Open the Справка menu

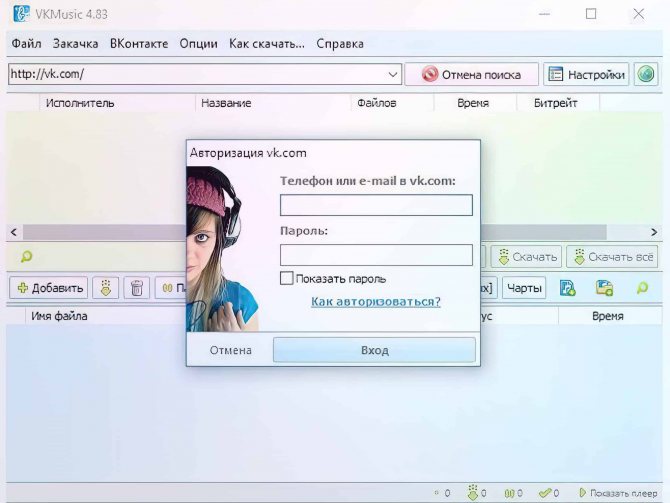click(x=340, y=44)
